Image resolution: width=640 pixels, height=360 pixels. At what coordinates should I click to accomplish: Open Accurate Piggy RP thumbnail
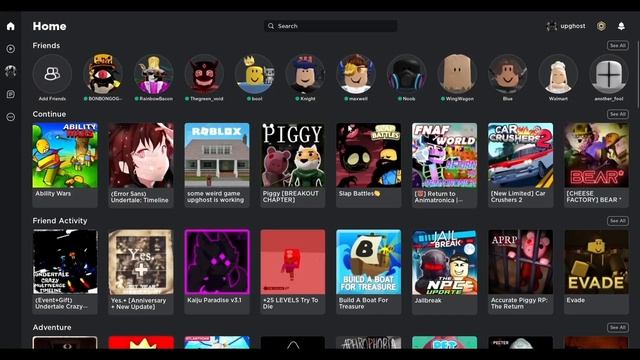(x=520, y=262)
